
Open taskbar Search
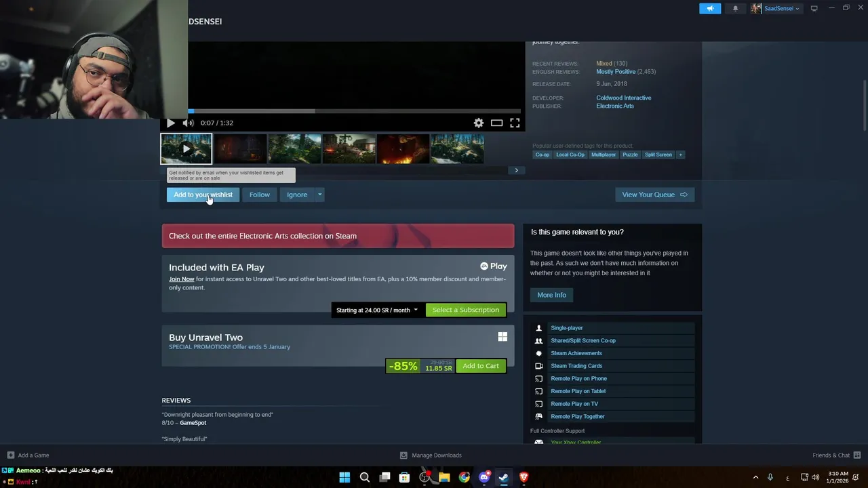(364, 477)
